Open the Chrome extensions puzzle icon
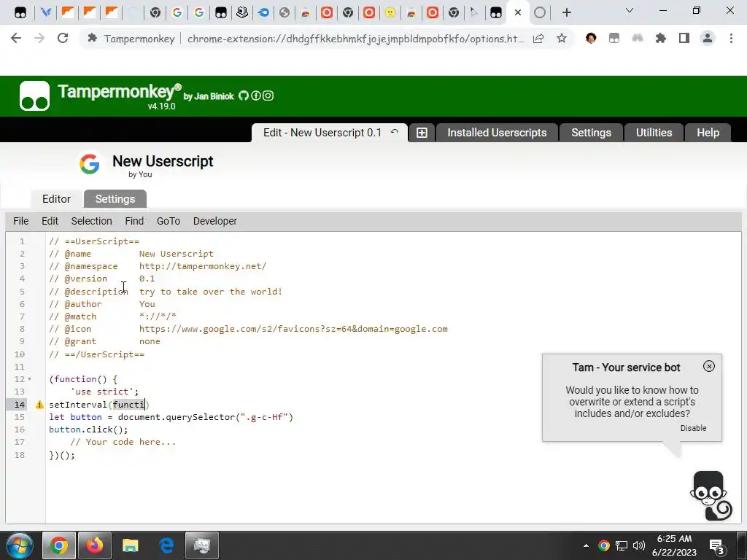This screenshot has height=560, width=747. click(x=661, y=39)
